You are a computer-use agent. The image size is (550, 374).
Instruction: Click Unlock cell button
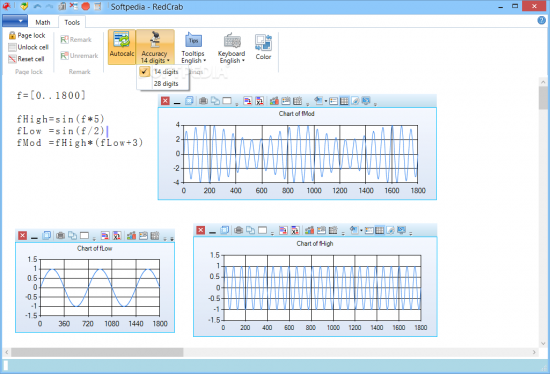(28, 47)
